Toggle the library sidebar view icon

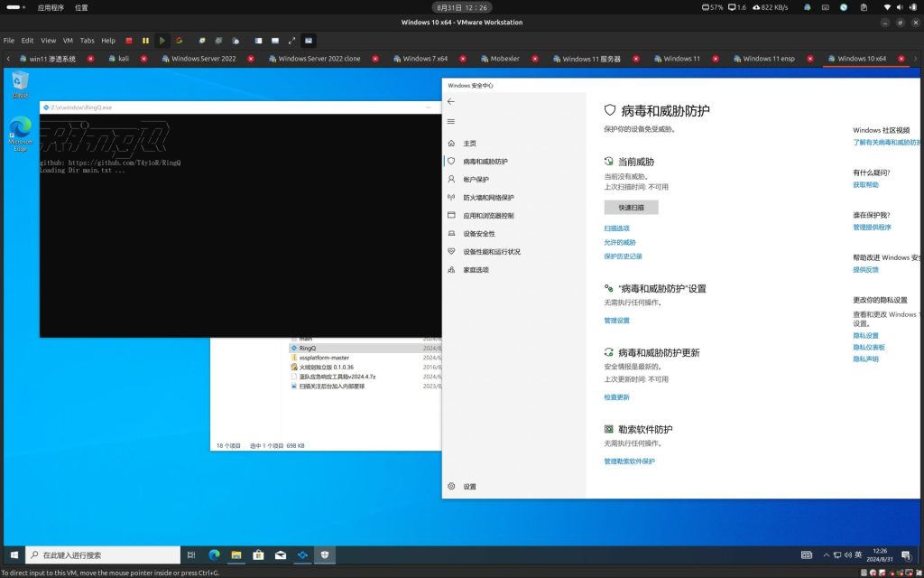258,41
